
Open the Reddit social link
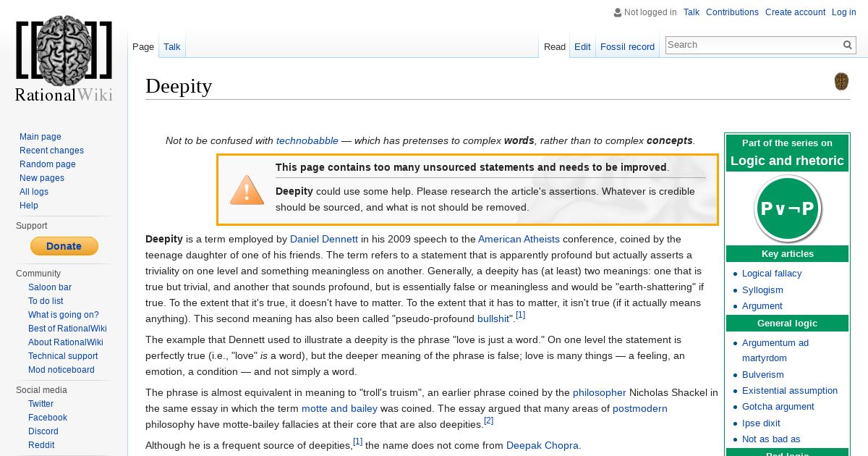point(41,445)
